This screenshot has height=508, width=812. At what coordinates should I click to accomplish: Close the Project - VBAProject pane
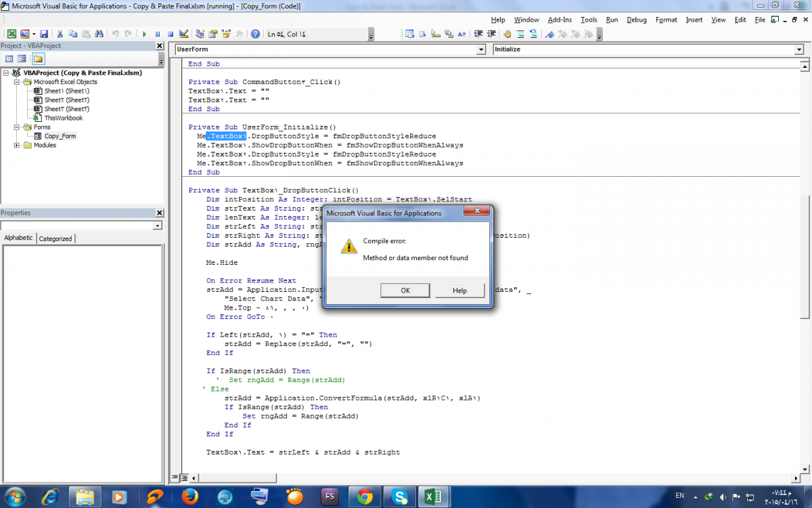[x=160, y=45]
